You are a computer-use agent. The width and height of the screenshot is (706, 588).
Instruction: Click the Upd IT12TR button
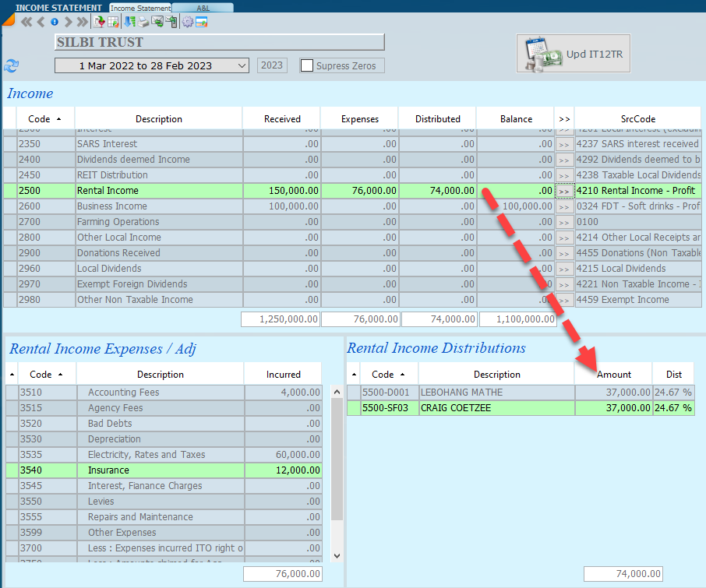click(x=574, y=55)
